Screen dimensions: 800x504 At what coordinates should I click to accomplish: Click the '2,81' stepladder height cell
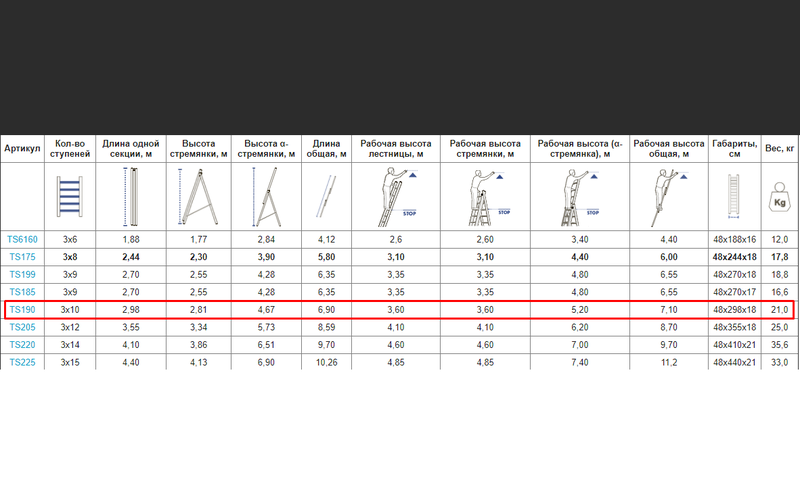tap(198, 310)
